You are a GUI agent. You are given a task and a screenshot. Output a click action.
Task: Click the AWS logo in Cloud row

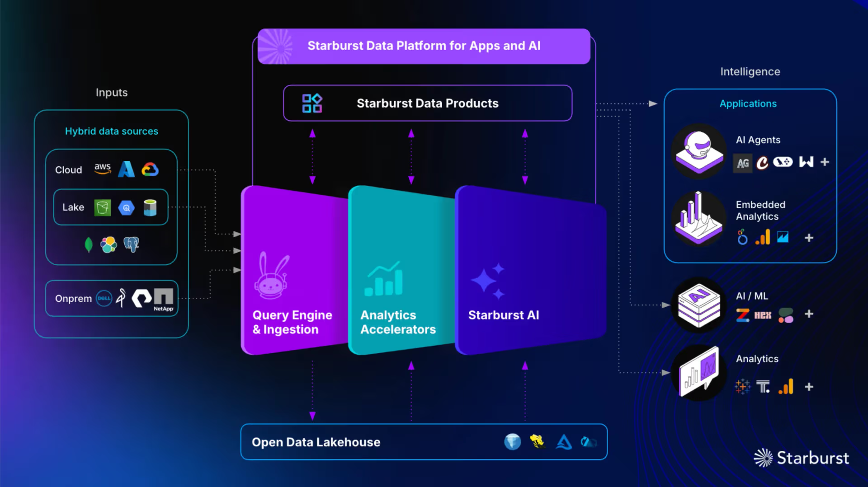coord(103,169)
